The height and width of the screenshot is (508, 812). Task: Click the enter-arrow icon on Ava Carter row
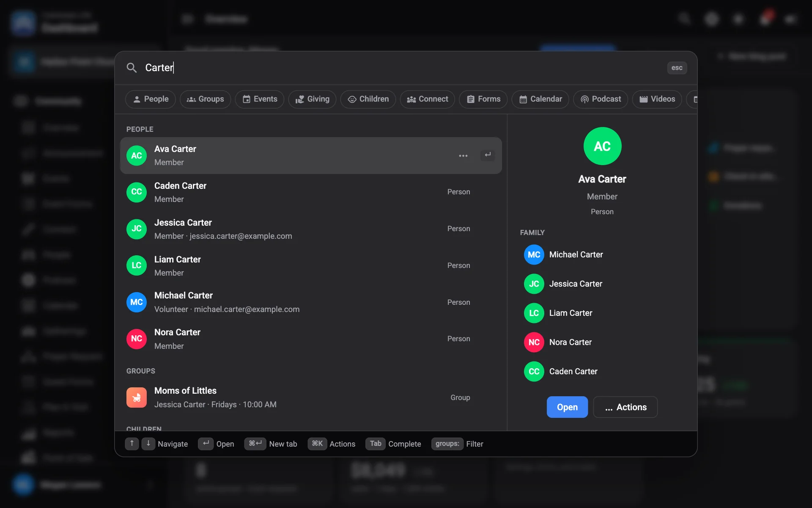click(488, 155)
